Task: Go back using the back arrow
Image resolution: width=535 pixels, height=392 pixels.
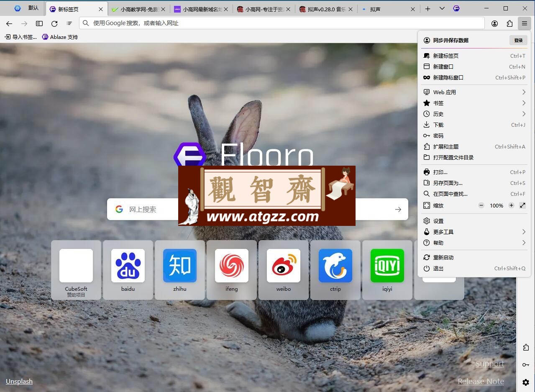Action: tap(9, 23)
